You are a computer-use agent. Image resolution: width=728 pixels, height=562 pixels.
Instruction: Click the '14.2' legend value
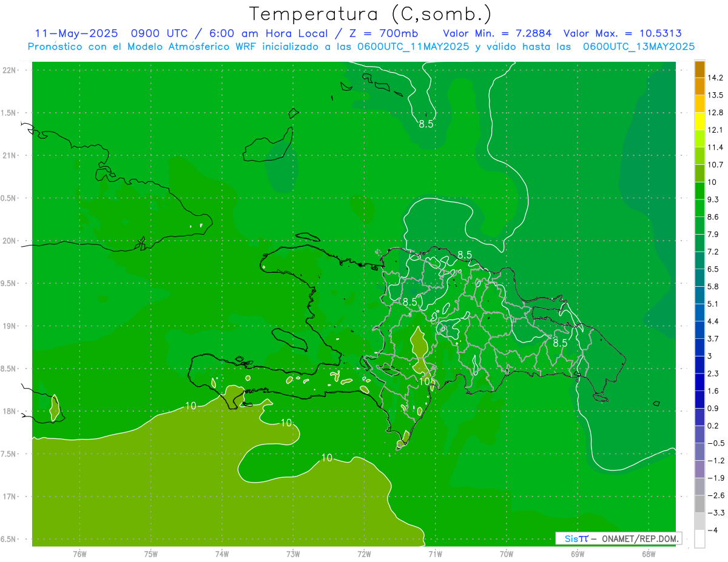[x=716, y=78]
